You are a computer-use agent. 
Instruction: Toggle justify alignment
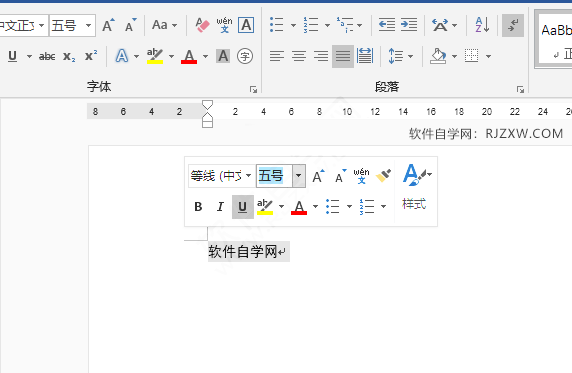tap(343, 56)
